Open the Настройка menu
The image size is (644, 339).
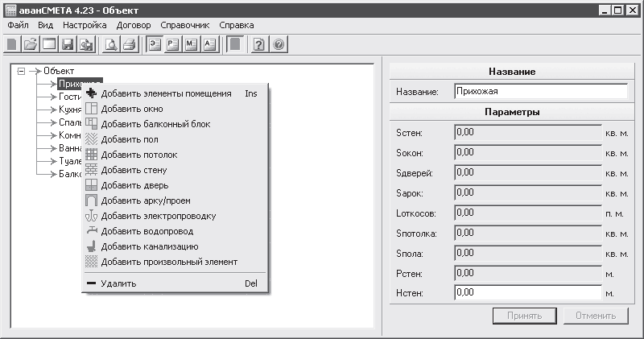pos(79,25)
